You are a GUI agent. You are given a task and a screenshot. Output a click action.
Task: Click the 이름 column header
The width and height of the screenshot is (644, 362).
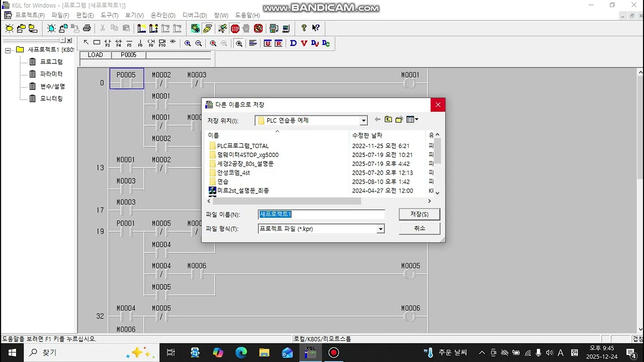pyautogui.click(x=277, y=135)
